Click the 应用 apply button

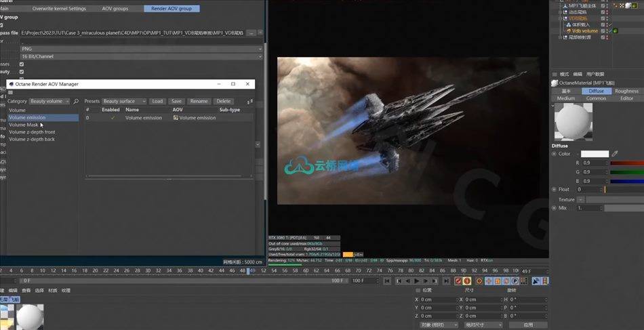[x=528, y=325]
